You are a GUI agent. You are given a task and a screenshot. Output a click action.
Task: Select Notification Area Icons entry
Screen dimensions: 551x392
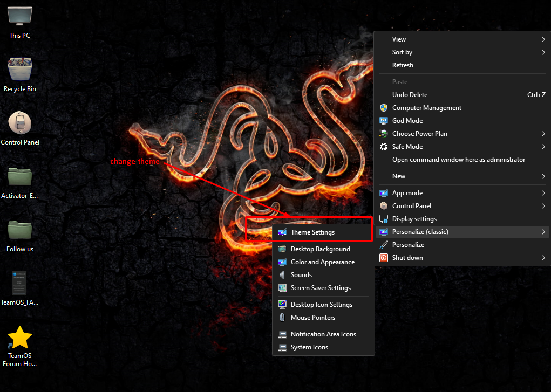(323, 334)
